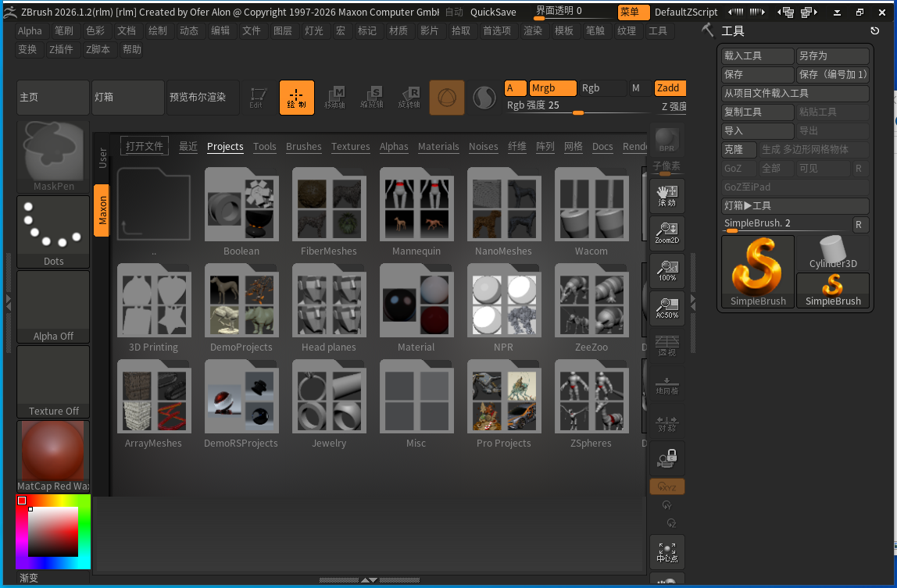
Task: Switch to the Projects tab in LightBox
Action: click(225, 147)
